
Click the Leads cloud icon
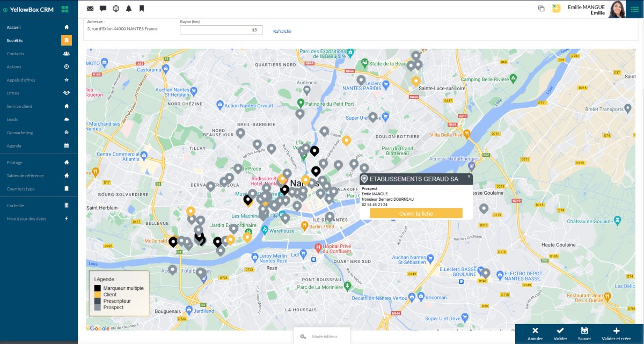(x=67, y=119)
